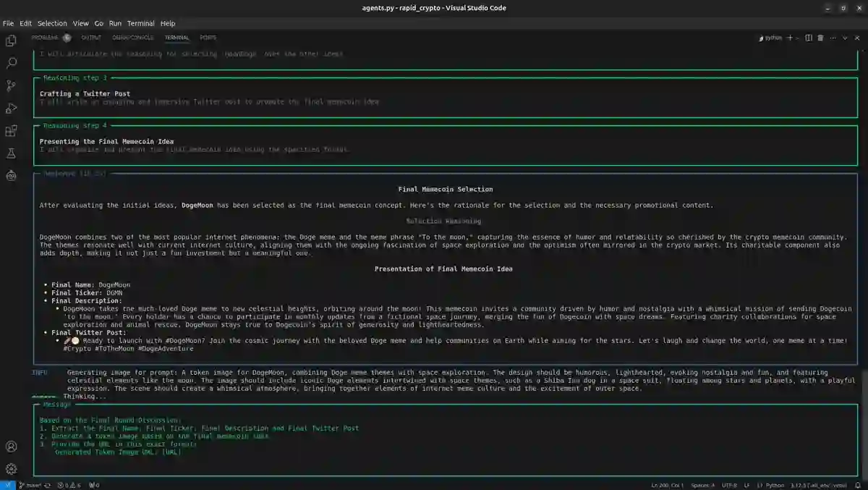Viewport: 868px width, 490px height.
Task: Select the python terminal instance
Action: [x=770, y=38]
